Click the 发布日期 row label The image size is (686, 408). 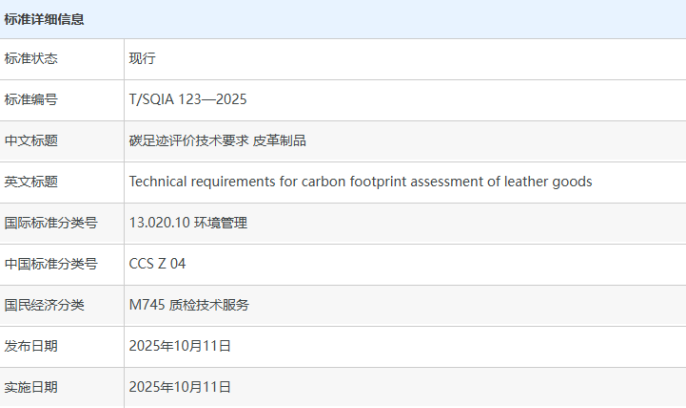(31, 346)
